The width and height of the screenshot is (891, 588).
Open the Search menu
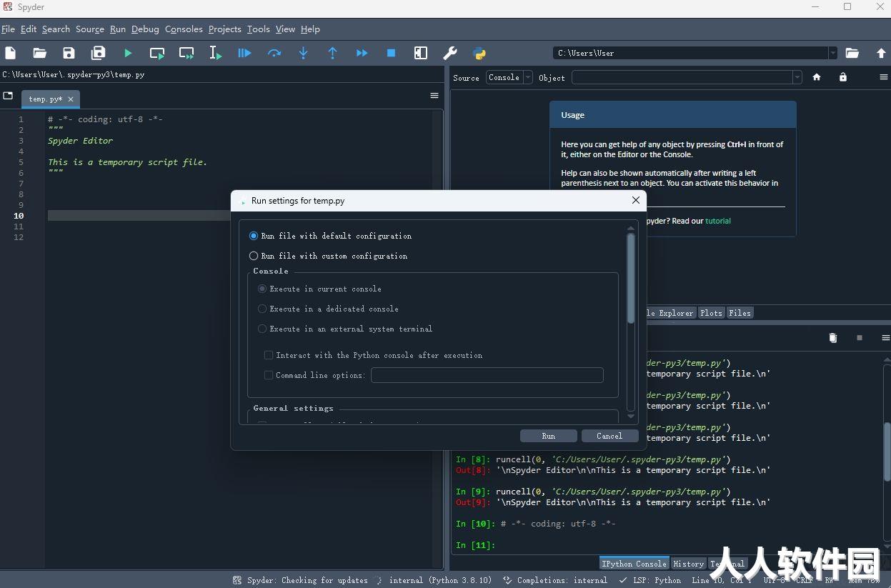tap(56, 29)
